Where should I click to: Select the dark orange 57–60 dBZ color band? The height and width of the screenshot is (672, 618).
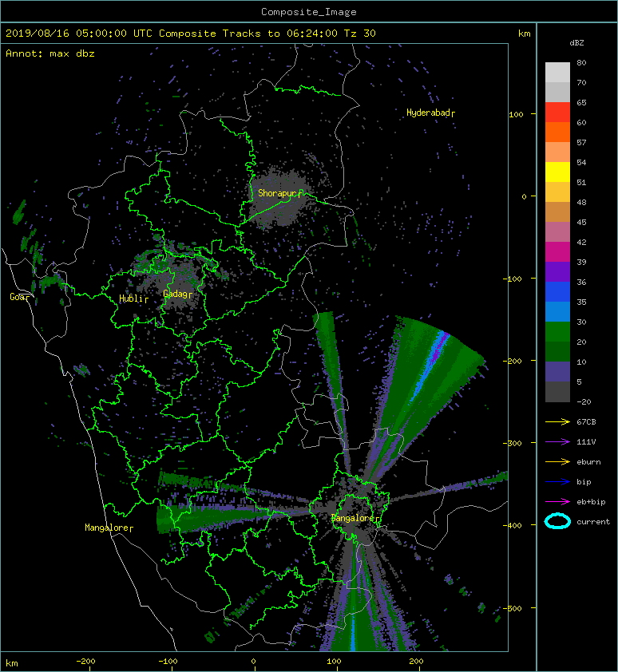point(557,132)
